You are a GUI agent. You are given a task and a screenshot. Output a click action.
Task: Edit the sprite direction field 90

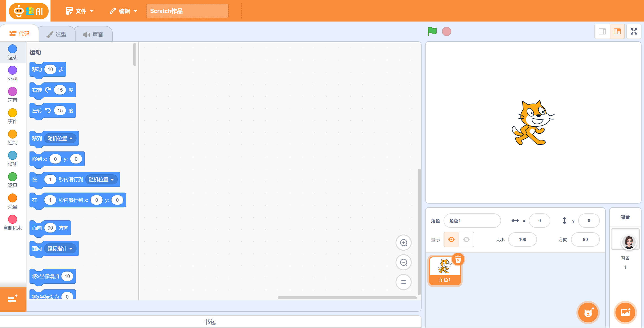(585, 239)
